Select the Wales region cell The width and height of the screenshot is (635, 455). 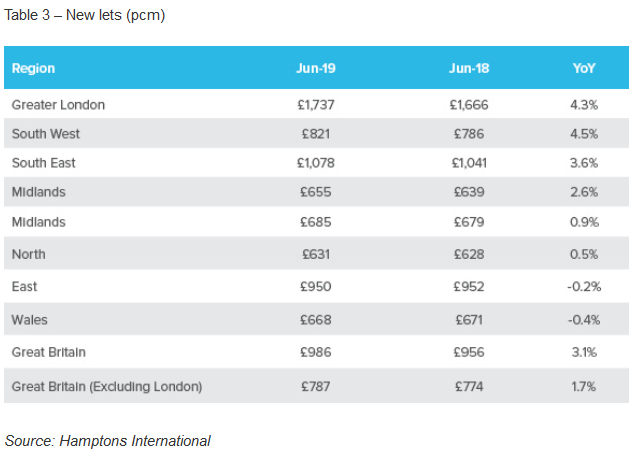(30, 320)
